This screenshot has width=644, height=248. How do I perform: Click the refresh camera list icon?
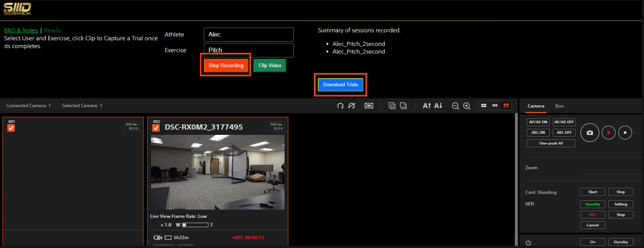[340, 106]
